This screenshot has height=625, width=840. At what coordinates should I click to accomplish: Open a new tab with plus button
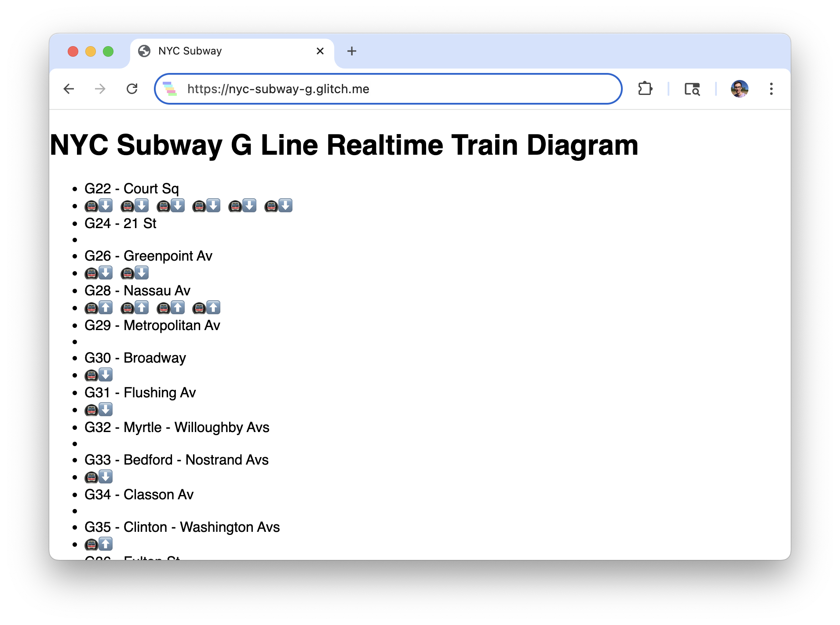pyautogui.click(x=351, y=51)
